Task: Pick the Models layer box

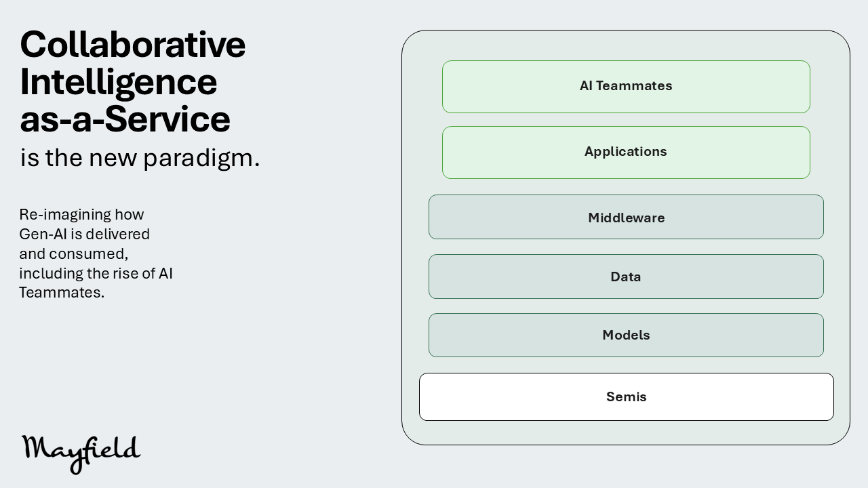Action: 626,335
